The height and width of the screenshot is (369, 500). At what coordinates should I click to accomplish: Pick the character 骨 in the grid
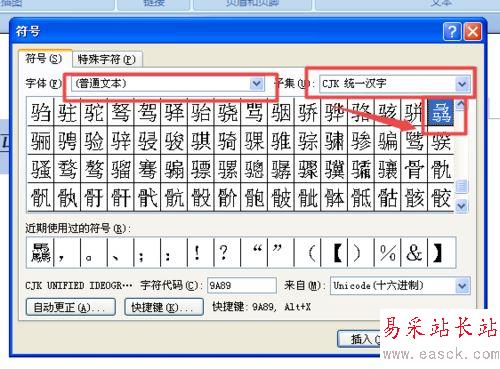pyautogui.click(x=414, y=169)
